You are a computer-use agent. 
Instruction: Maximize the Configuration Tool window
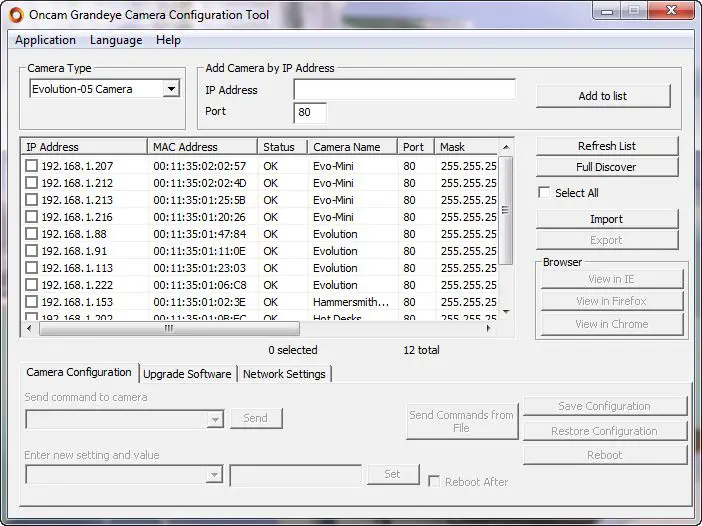coord(634,11)
